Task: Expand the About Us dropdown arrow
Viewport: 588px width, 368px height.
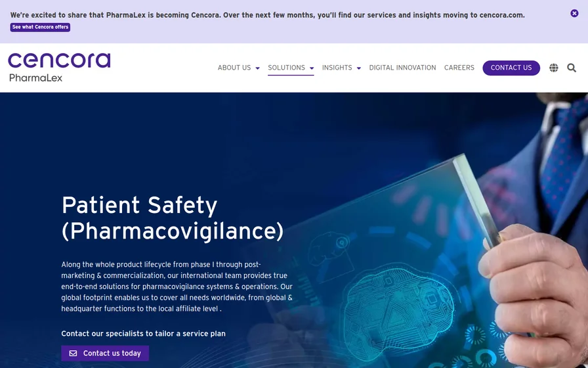Action: [258, 68]
